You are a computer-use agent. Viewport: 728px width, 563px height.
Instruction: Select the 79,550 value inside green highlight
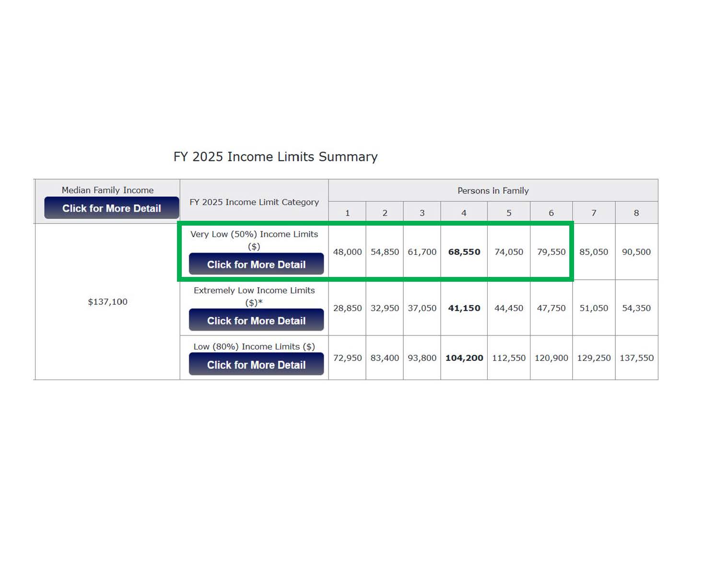tap(551, 252)
